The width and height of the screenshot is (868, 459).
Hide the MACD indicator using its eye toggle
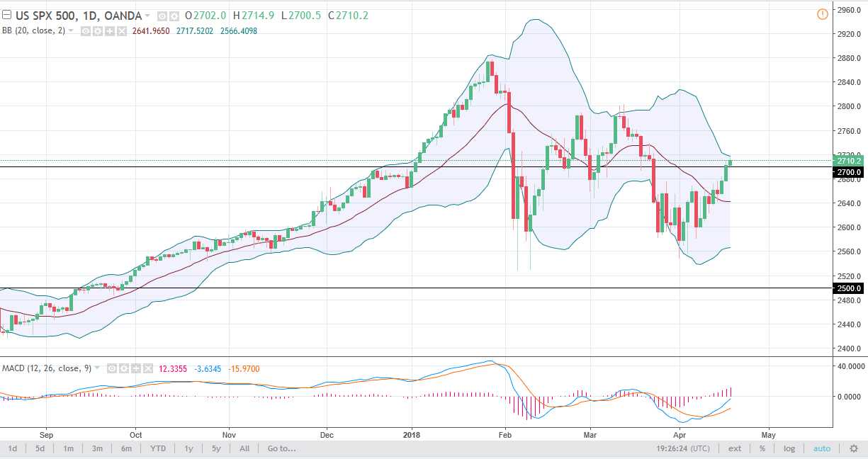[x=112, y=368]
